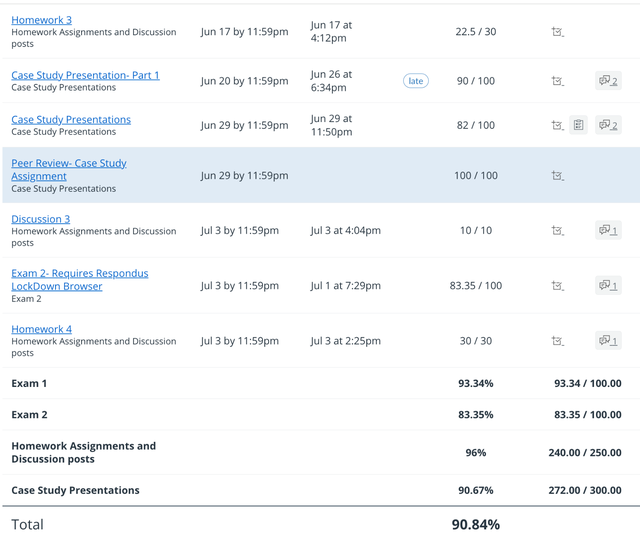This screenshot has height=541, width=640.
Task: Open the Discussion 3 link
Action: point(40,219)
